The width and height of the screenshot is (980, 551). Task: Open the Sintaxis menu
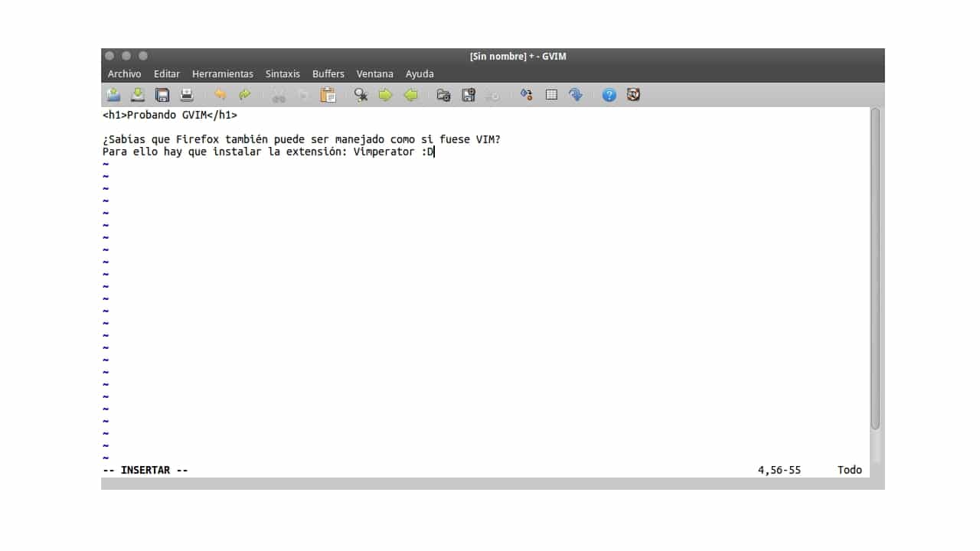point(283,74)
